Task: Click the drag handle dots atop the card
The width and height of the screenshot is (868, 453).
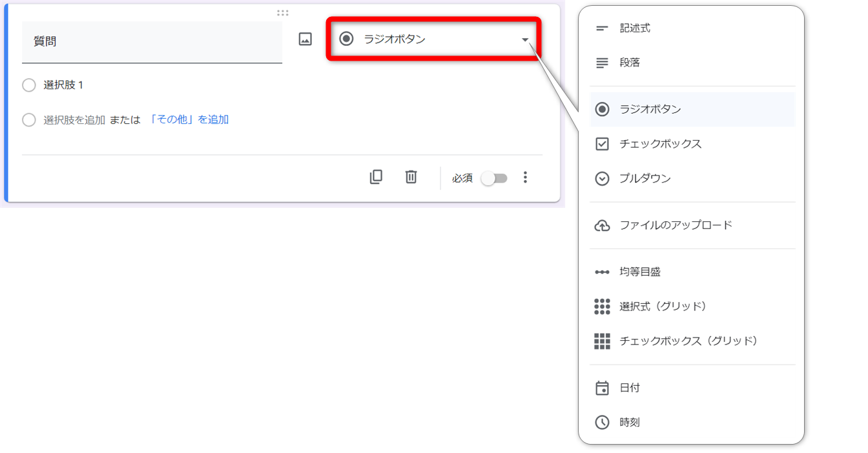Action: click(x=282, y=13)
